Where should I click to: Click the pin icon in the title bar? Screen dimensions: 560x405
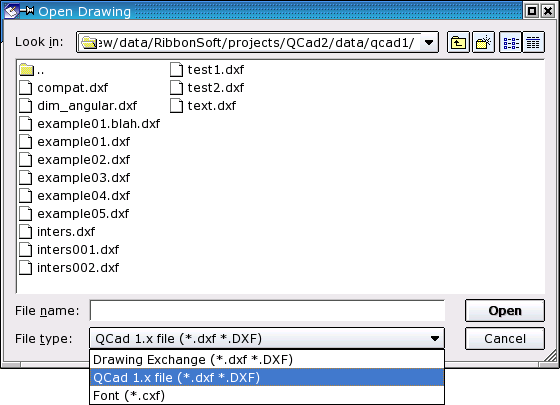click(27, 11)
